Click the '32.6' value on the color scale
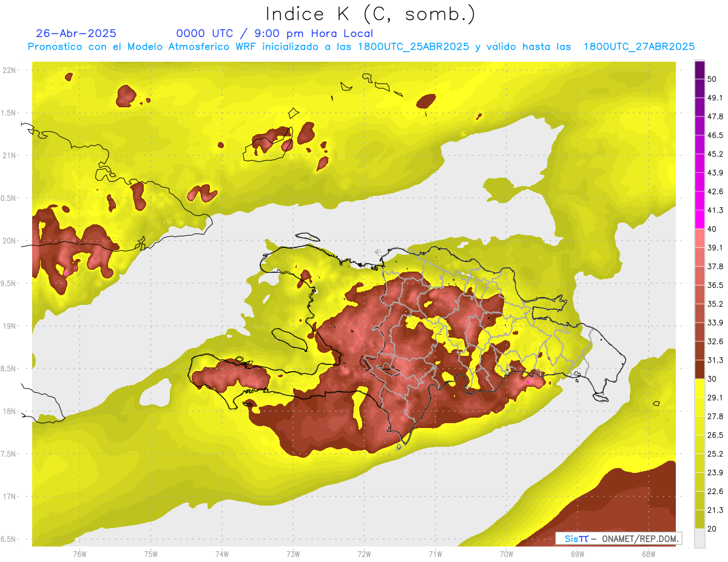The image size is (728, 562). click(x=715, y=341)
